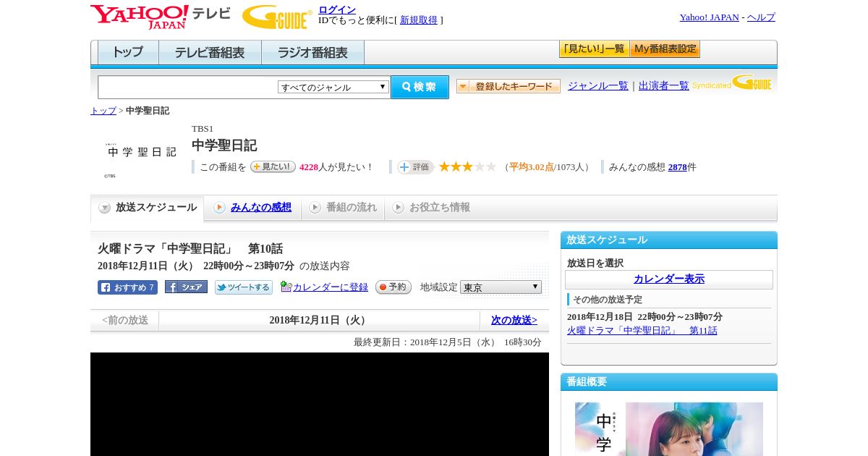Click the Facebook シェア button
Screen dimensions: 868x456
click(x=186, y=287)
